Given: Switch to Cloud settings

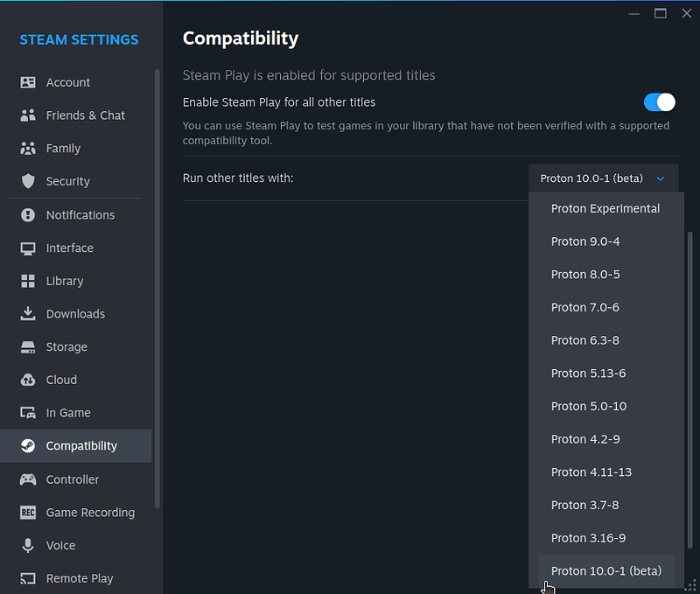Looking at the screenshot, I should [76, 380].
